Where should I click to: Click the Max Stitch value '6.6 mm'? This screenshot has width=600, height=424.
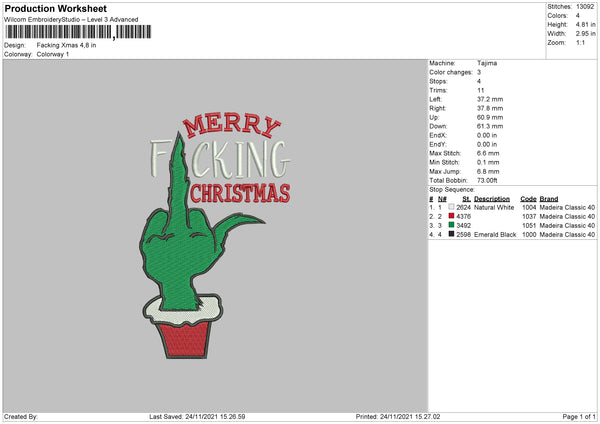click(488, 153)
